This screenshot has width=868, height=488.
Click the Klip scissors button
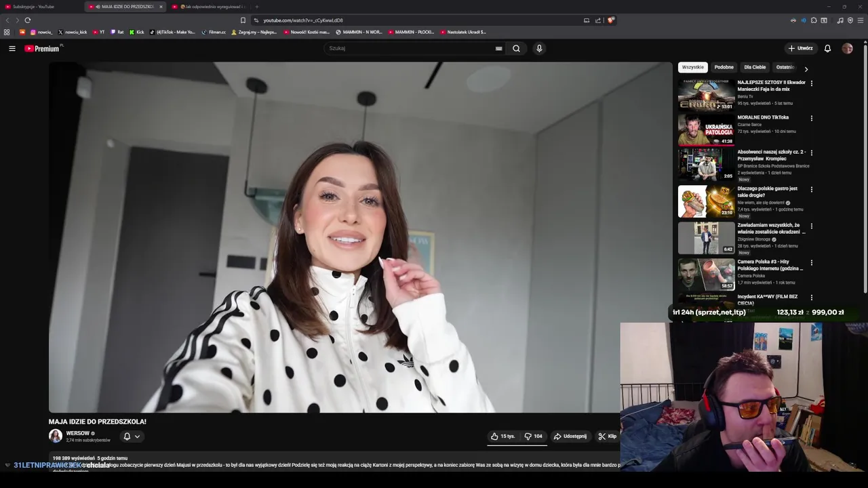point(608,436)
